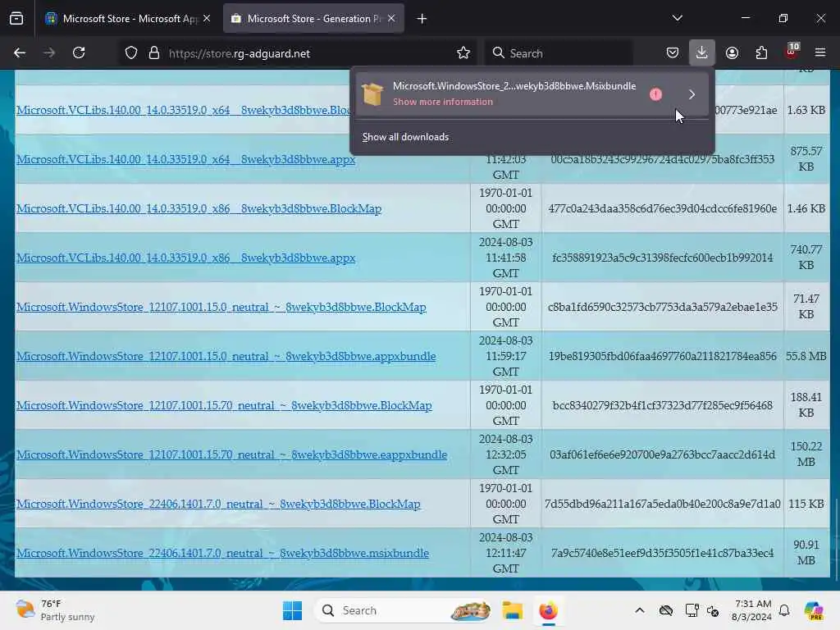The width and height of the screenshot is (840, 630).
Task: Download WindowsStore 22406.1401.7.0 msixbundle
Action: [222, 554]
